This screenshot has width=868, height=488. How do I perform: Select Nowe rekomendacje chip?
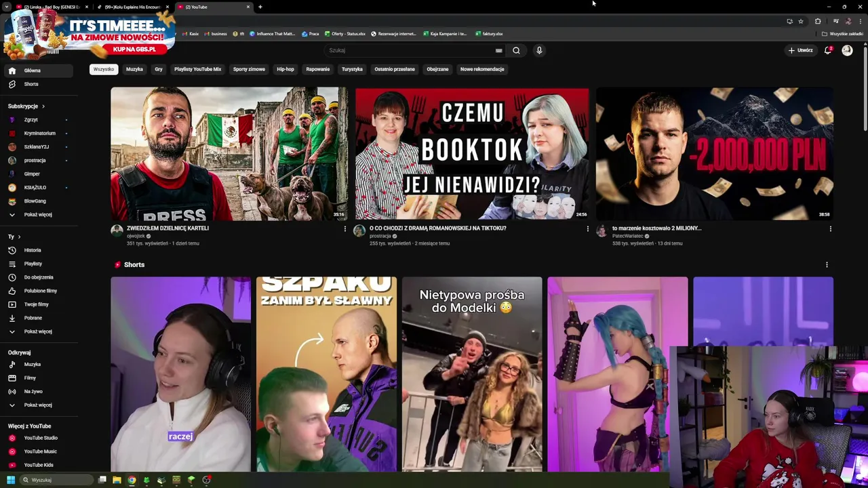point(482,69)
